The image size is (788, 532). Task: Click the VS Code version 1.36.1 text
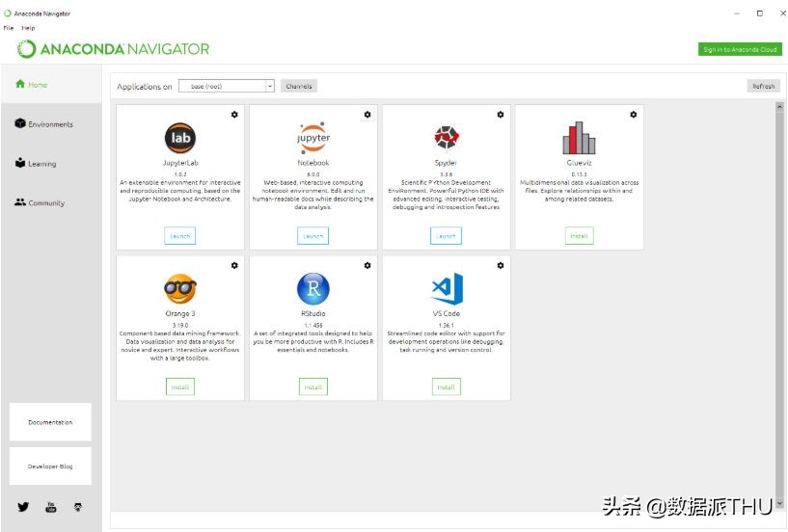(447, 325)
